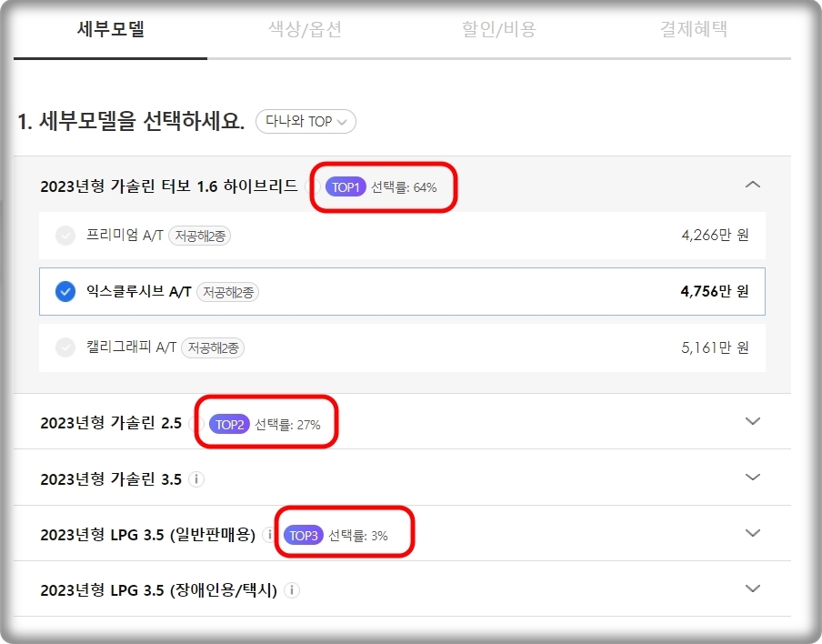Click 저공해2종 tag on 캘리그래피 A/T
The height and width of the screenshot is (644, 822).
point(213,347)
